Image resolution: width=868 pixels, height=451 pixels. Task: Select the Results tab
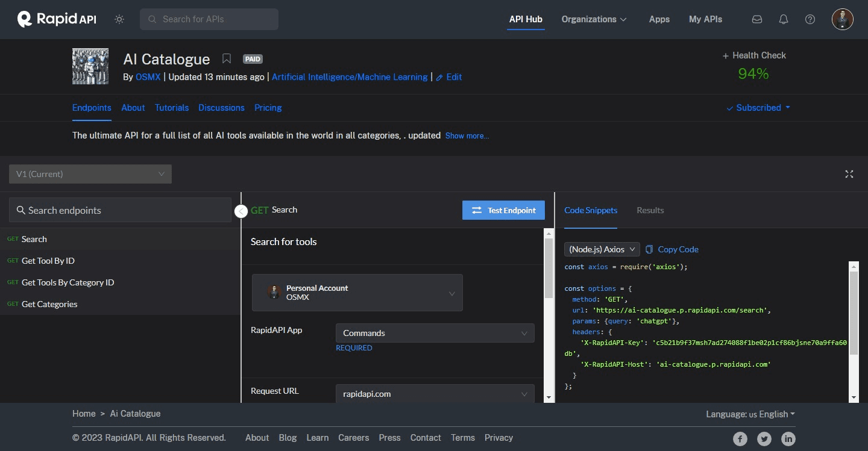pos(650,210)
